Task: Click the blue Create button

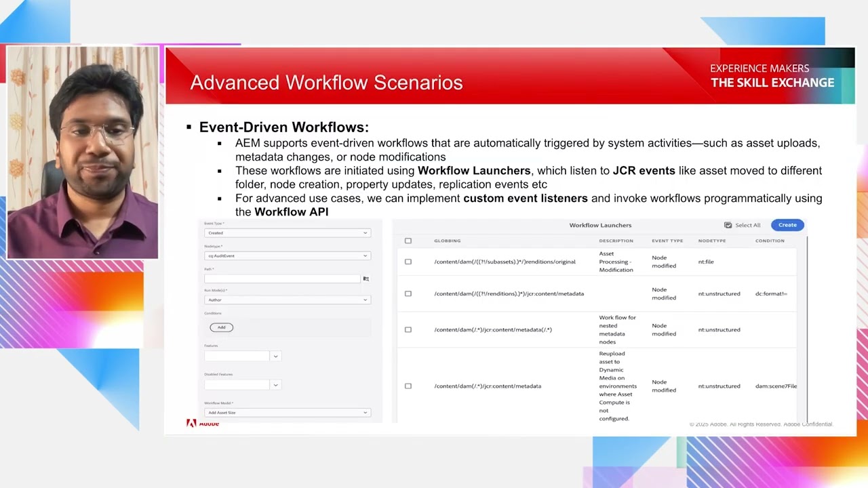Action: 787,225
